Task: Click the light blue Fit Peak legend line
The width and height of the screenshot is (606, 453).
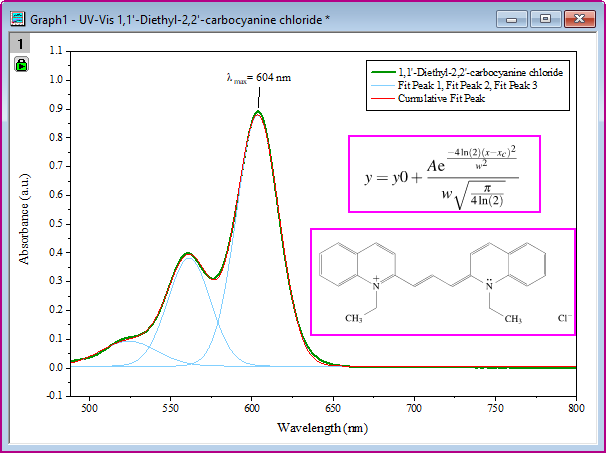Action: pyautogui.click(x=383, y=86)
